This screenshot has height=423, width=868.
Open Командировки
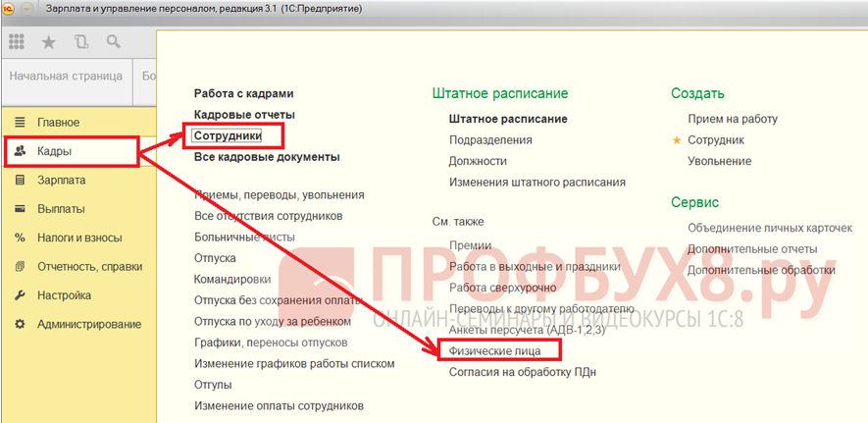click(232, 279)
